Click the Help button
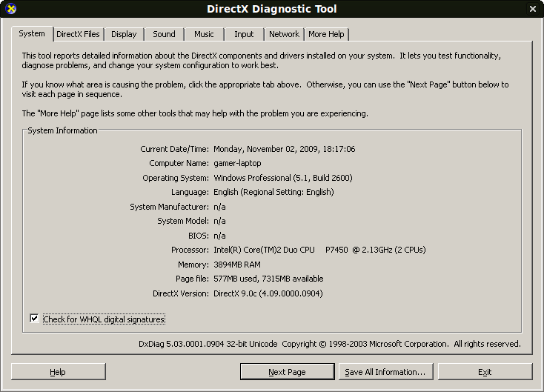 (x=57, y=372)
